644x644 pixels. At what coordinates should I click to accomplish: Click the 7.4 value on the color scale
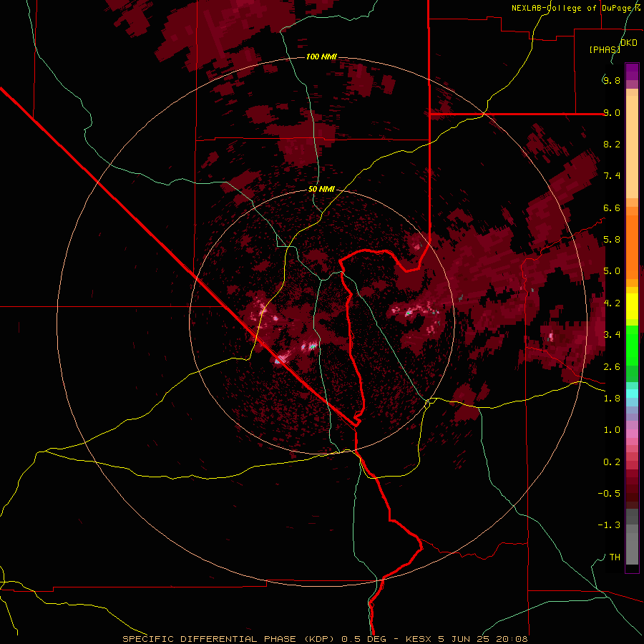pyautogui.click(x=612, y=176)
